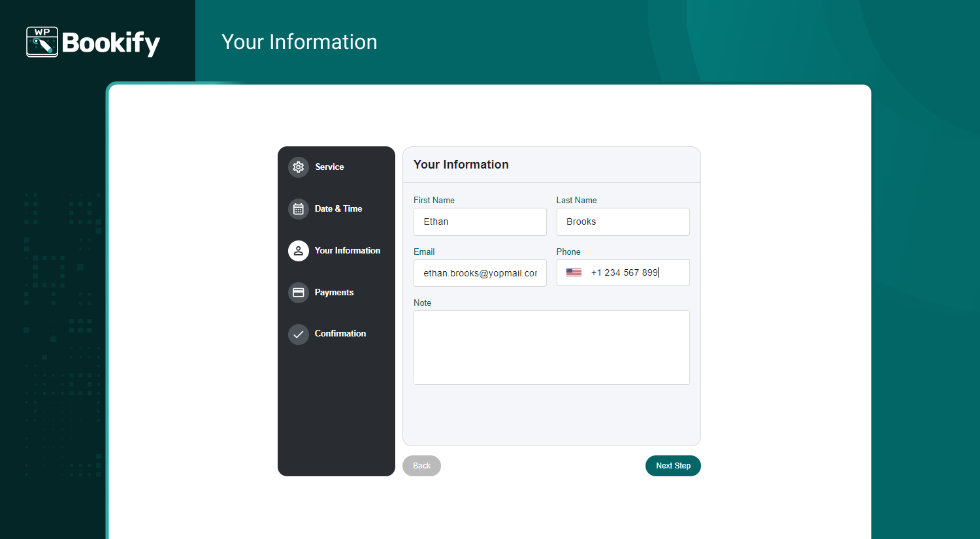Click the Your Information panel heading
The image size is (980, 539).
(461, 164)
